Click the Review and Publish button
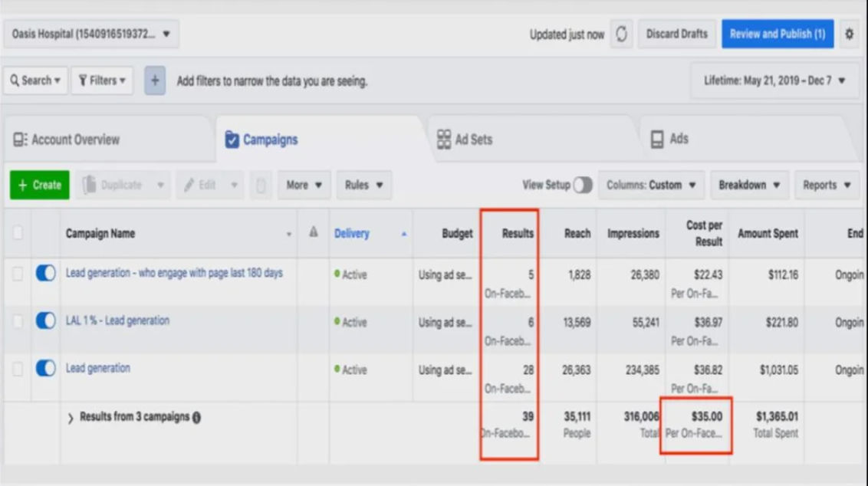Viewport: 868px width, 486px height. [x=777, y=34]
